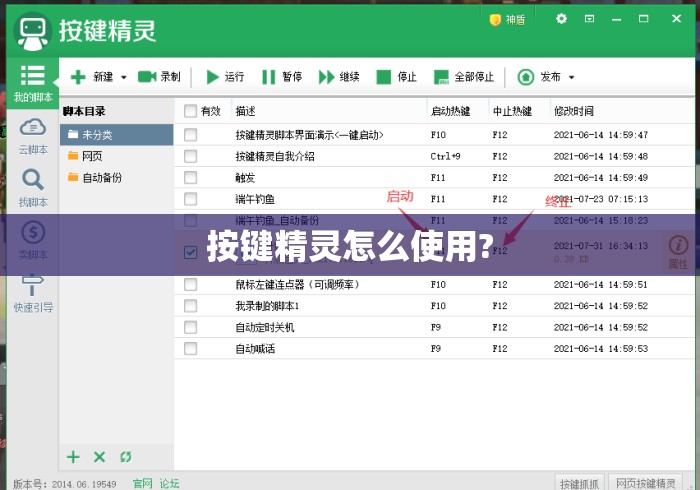The image size is (700, 490).
Task: Check the 按键精灵脚本界面演示 row checkbox
Action: [191, 135]
